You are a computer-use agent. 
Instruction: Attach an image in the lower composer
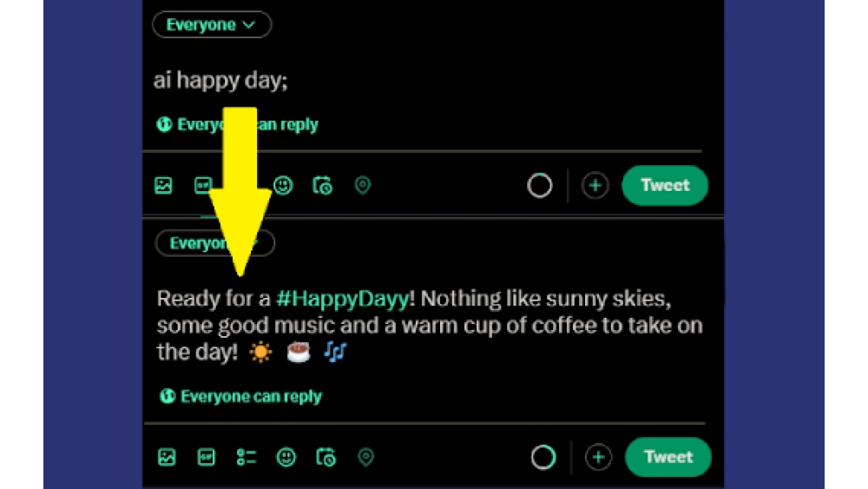pos(167,458)
